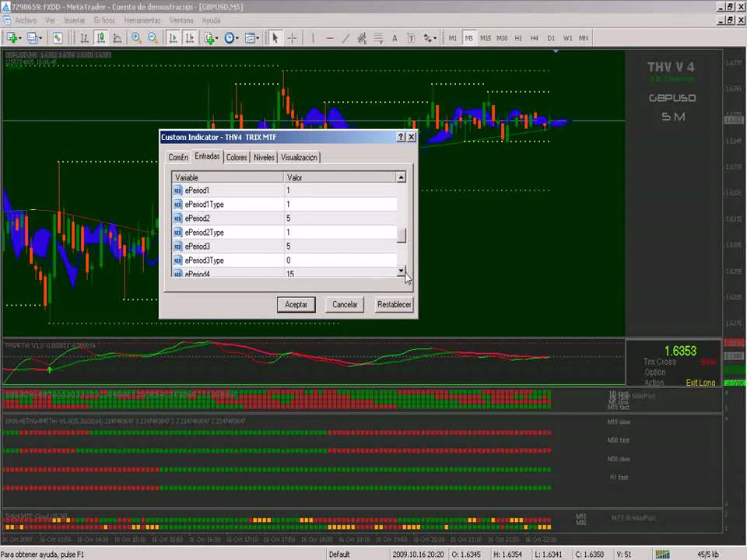Click the Restablecer button
The height and width of the screenshot is (560, 747).
click(394, 304)
